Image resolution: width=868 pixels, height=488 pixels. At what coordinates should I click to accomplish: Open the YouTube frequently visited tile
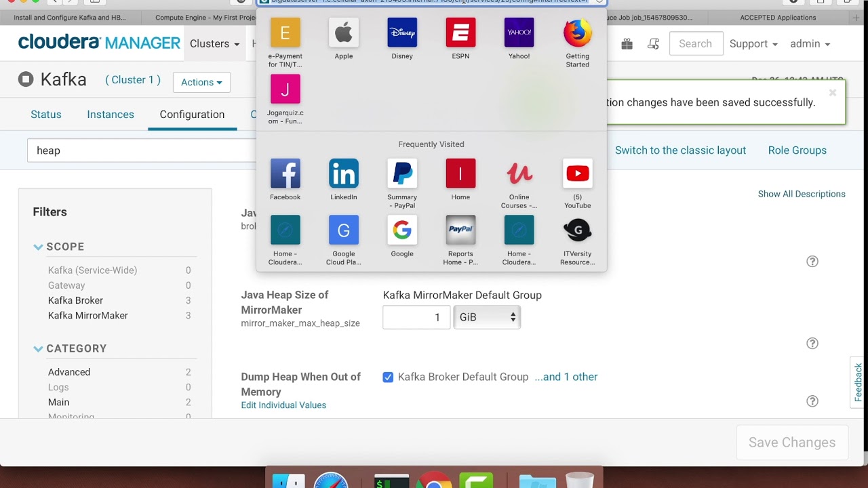578,174
